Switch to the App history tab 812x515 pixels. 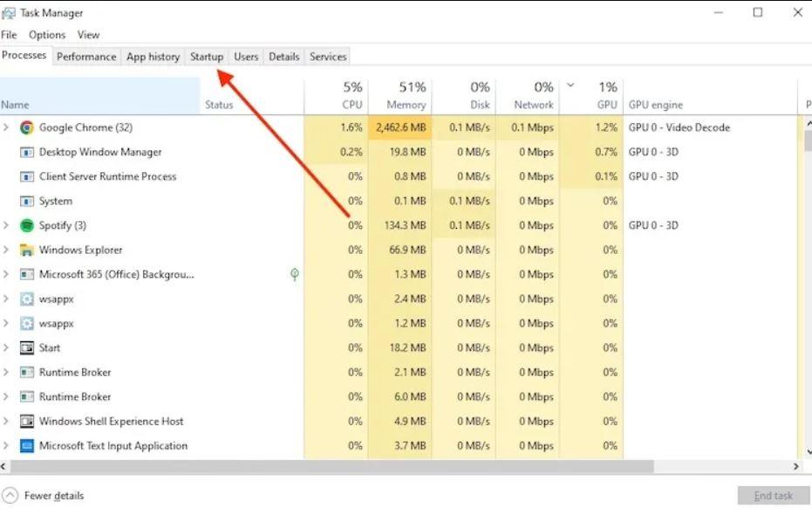pyautogui.click(x=153, y=57)
